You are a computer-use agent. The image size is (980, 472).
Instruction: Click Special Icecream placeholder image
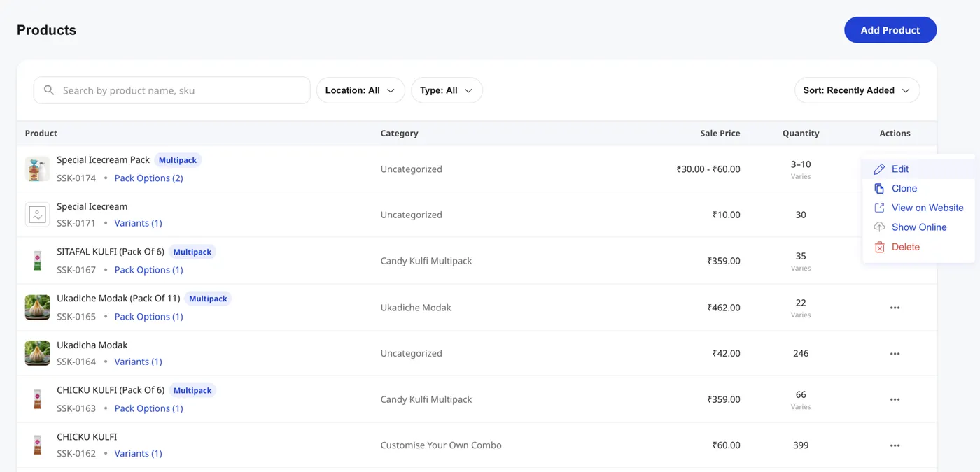coord(37,215)
